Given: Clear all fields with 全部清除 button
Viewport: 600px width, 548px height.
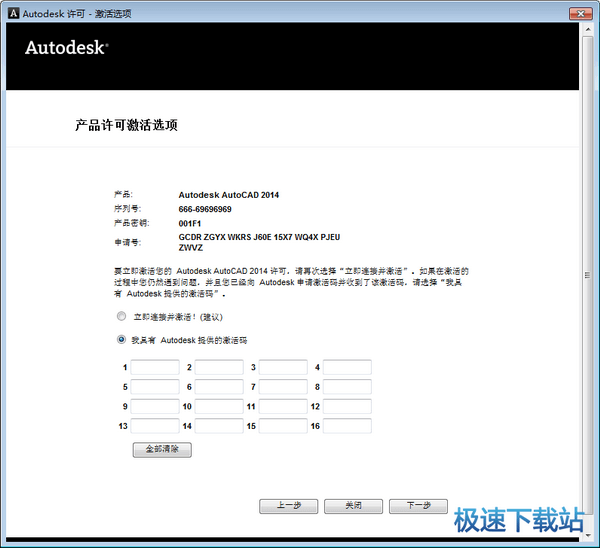Looking at the screenshot, I should point(162,450).
